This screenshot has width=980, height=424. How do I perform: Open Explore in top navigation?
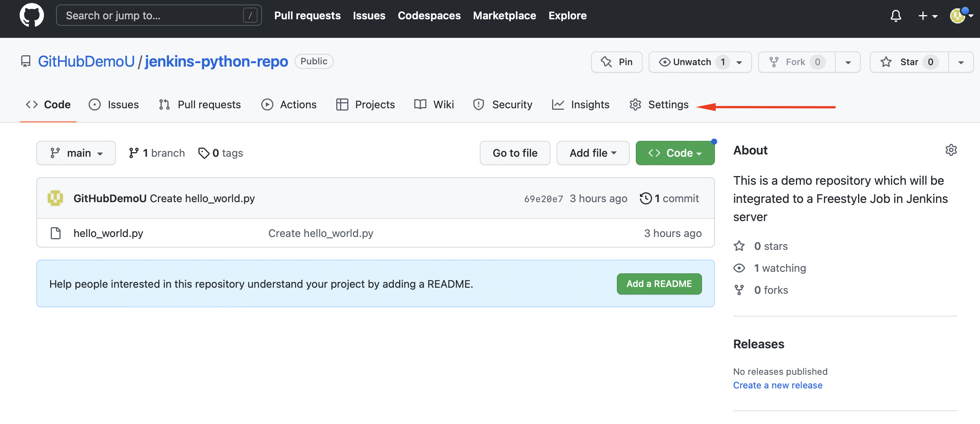tap(568, 16)
